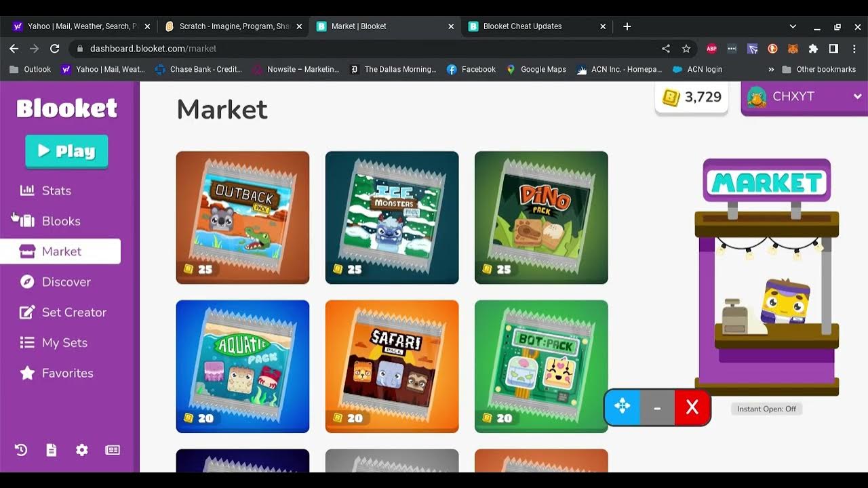Open the Facebook bookmark
The height and width of the screenshot is (488, 868).
coord(471,69)
